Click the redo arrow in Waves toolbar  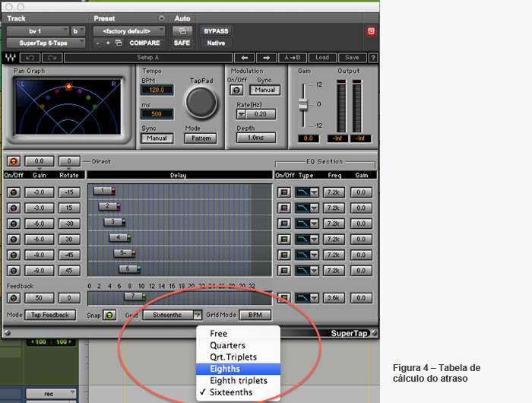coord(52,58)
